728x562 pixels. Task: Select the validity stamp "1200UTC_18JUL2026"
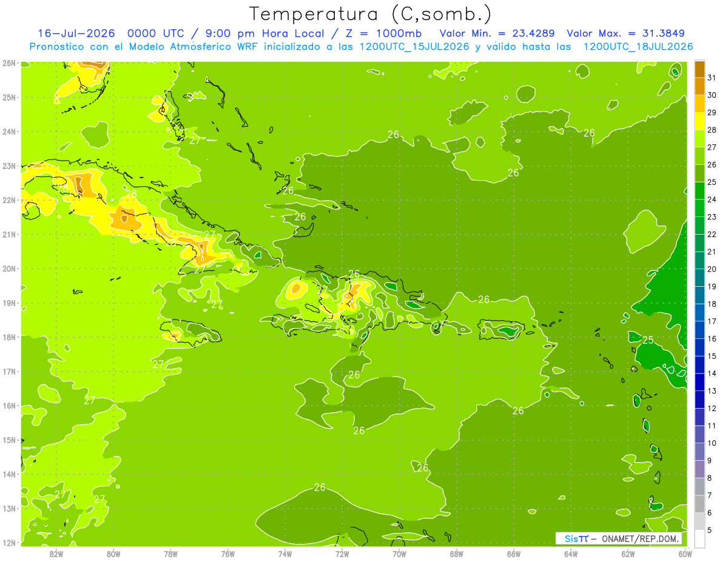pyautogui.click(x=638, y=47)
